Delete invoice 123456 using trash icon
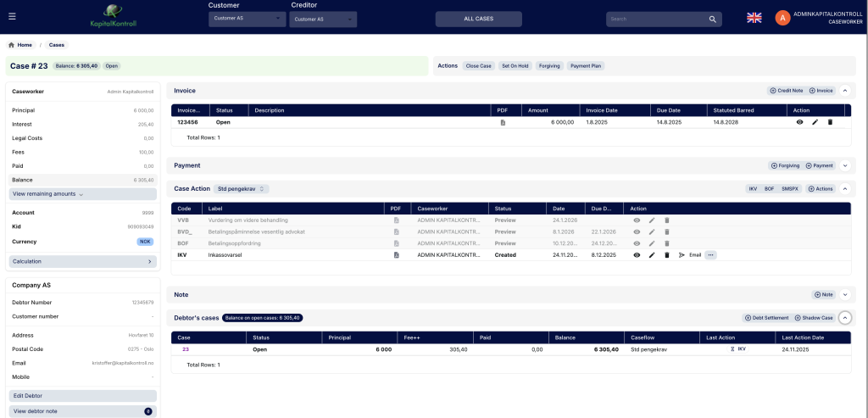868x418 pixels. click(x=830, y=122)
